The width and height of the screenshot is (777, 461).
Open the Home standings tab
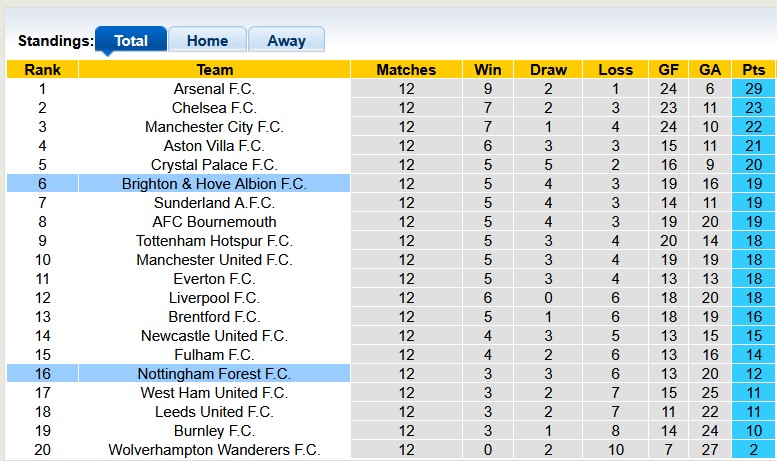[207, 41]
